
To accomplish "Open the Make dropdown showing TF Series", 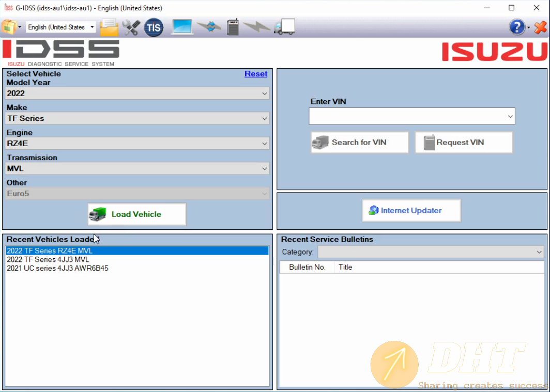I will pos(137,118).
